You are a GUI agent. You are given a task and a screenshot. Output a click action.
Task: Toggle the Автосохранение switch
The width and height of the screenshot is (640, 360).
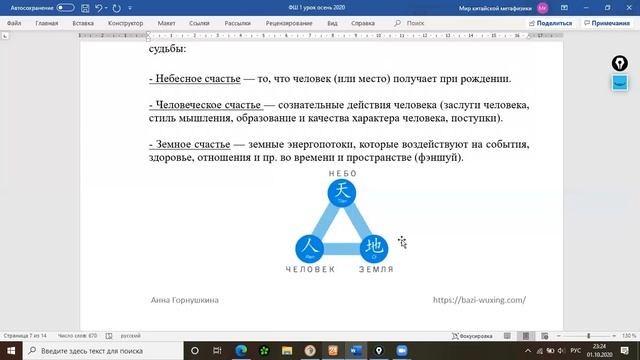[x=65, y=8]
